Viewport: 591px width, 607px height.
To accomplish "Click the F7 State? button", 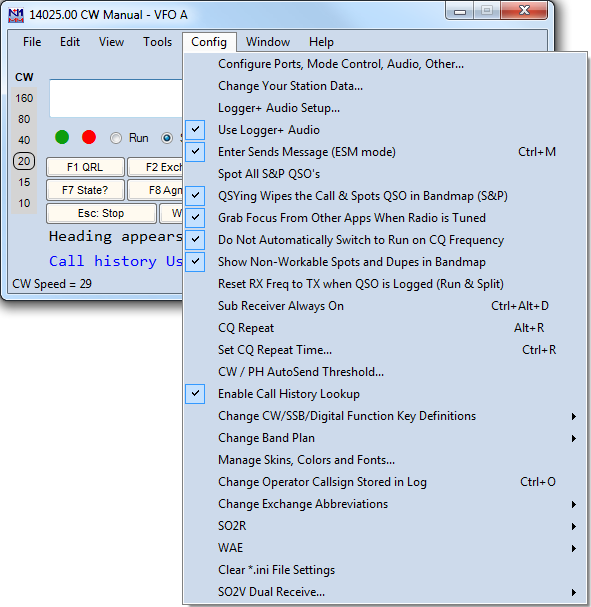I will pyautogui.click(x=85, y=190).
